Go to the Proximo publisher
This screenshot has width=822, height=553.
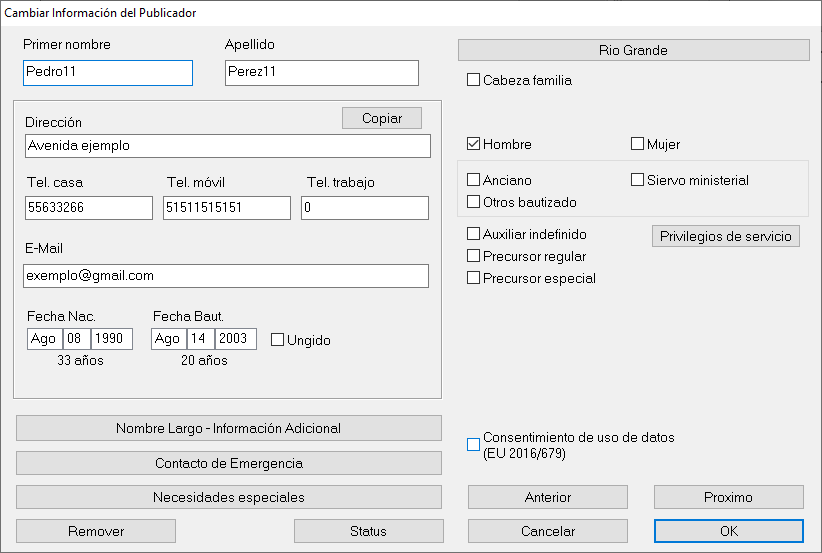pos(728,497)
